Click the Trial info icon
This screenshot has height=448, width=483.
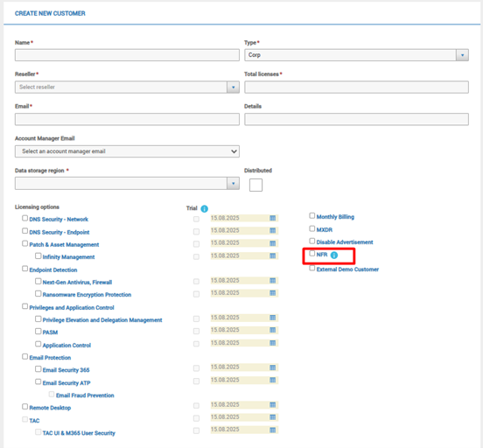point(204,208)
